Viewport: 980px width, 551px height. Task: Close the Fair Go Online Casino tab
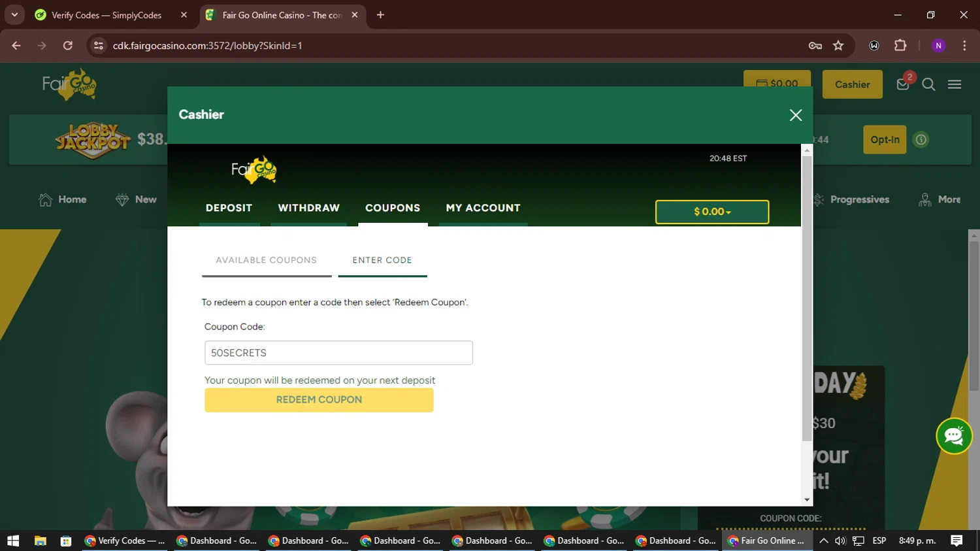tap(355, 15)
